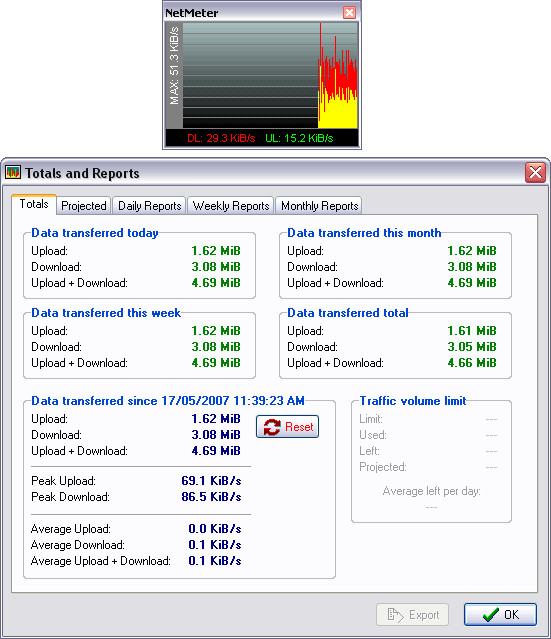The image size is (551, 639).
Task: Click the Totals and Reports title icon
Action: (13, 172)
